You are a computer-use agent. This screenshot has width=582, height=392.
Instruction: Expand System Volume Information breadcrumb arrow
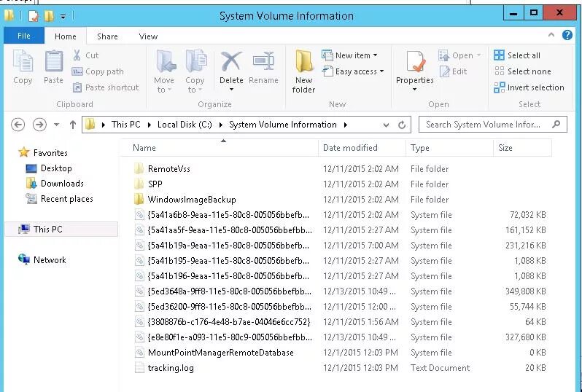(345, 125)
